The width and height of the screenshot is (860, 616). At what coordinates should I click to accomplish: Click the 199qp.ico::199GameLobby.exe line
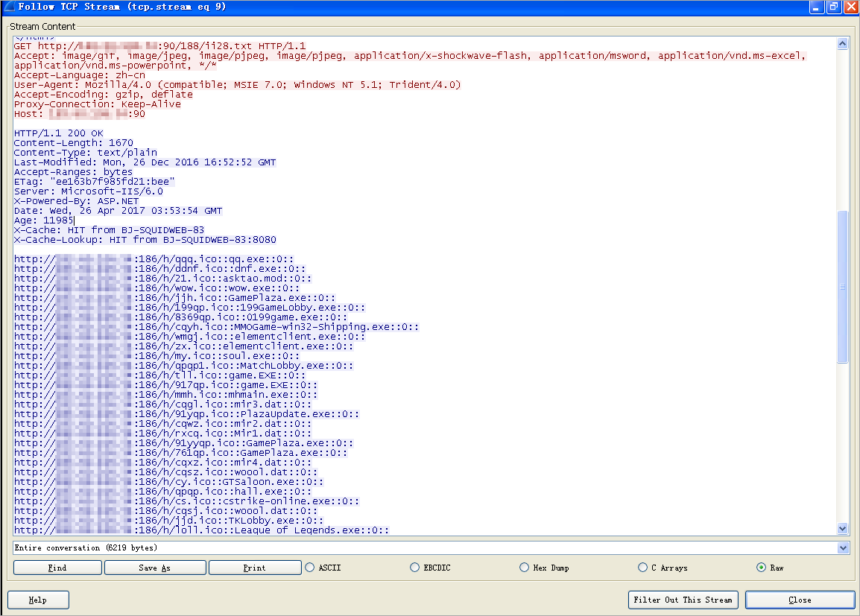[x=189, y=308]
